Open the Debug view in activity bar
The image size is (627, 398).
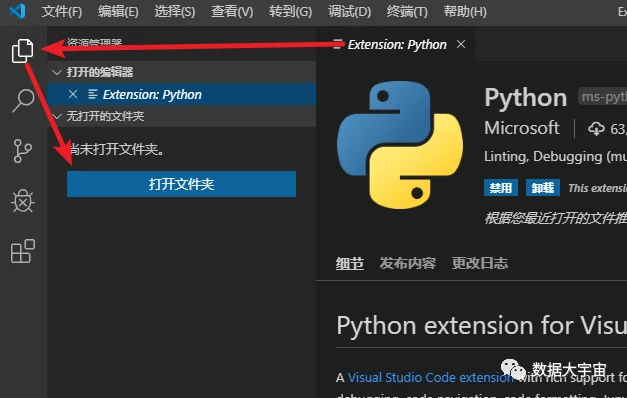[23, 201]
